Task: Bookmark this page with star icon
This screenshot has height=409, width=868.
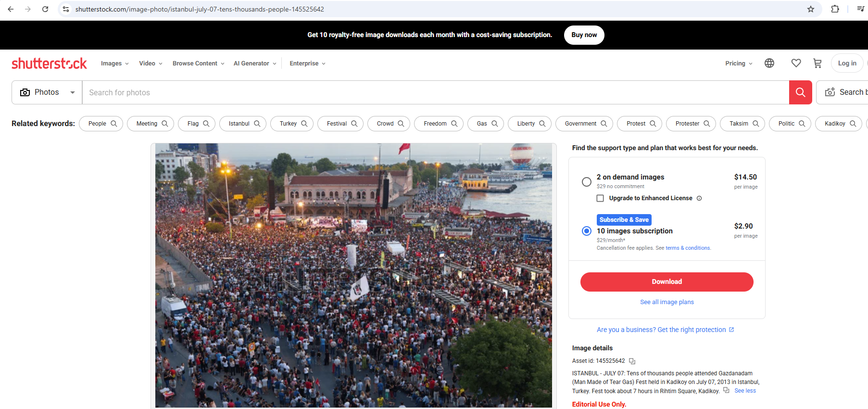Action: [x=811, y=9]
